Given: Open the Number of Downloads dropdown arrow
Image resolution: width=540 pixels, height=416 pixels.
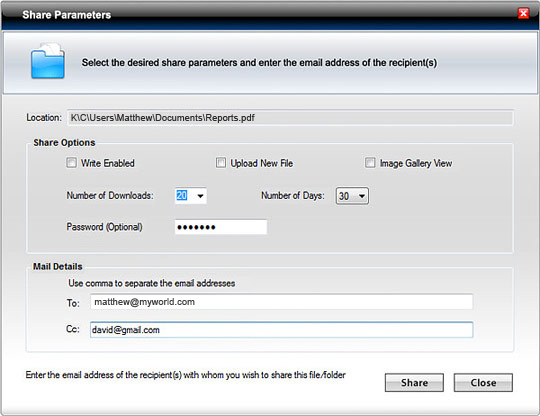Looking at the screenshot, I should (200, 196).
